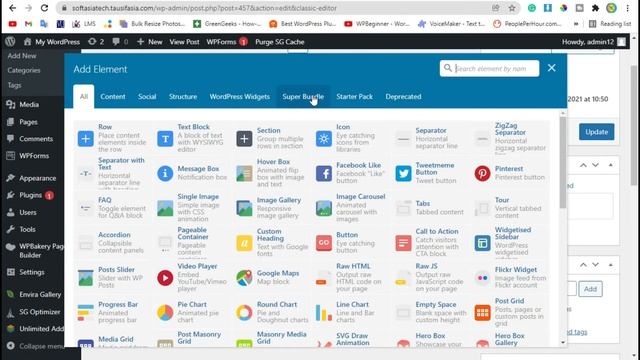
Task: Open the Deprecated elements tab
Action: tap(403, 97)
